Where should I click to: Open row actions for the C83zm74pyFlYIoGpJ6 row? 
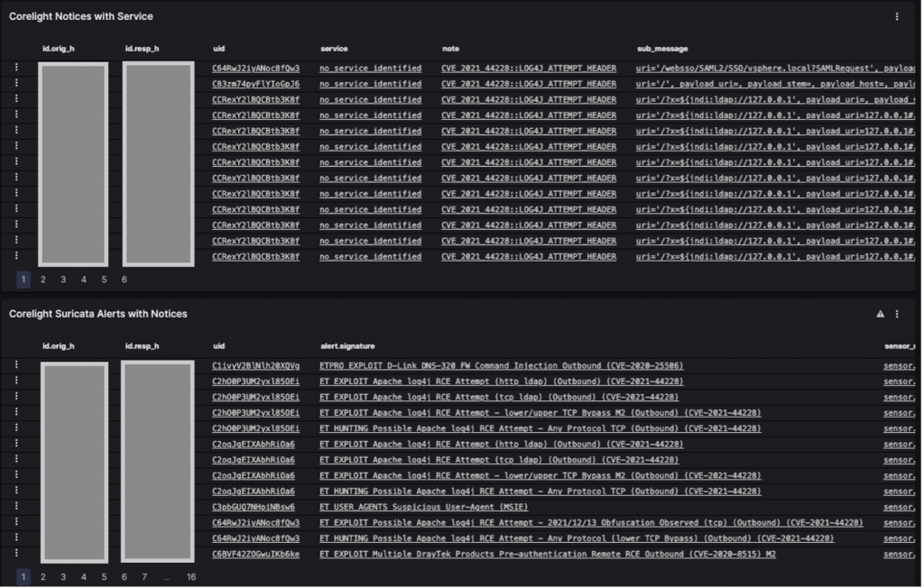pyautogui.click(x=15, y=84)
